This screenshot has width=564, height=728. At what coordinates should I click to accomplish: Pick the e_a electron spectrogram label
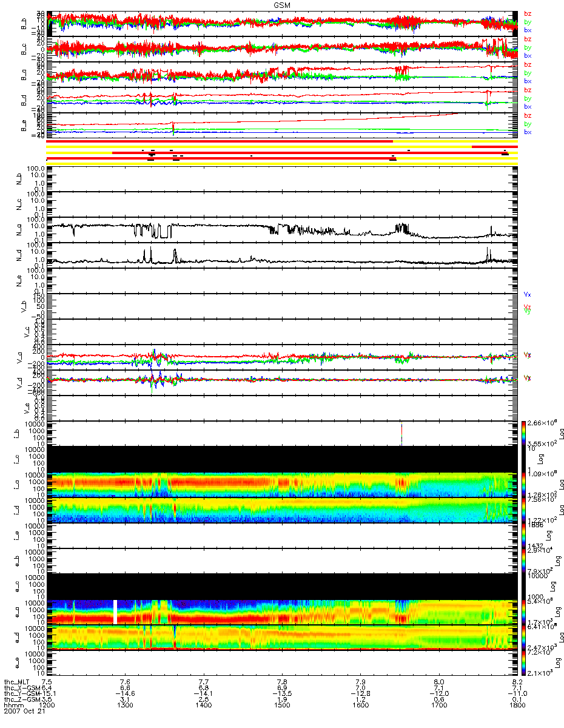pos(18,612)
